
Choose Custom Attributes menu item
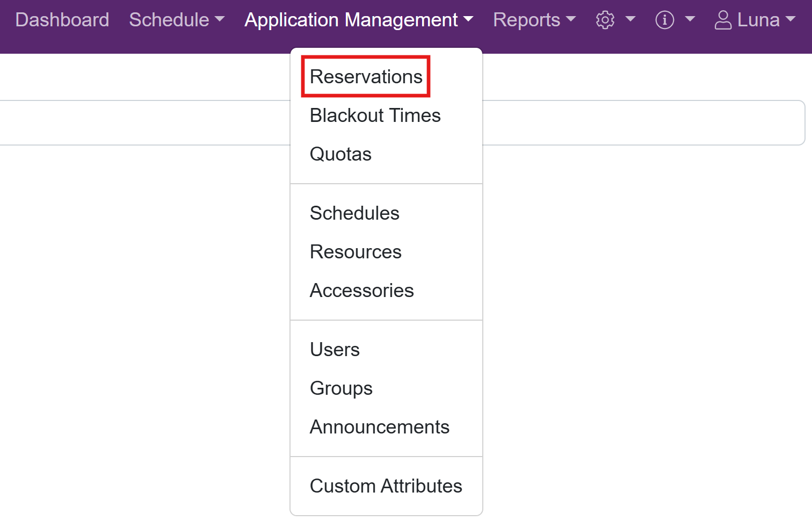pyautogui.click(x=386, y=486)
